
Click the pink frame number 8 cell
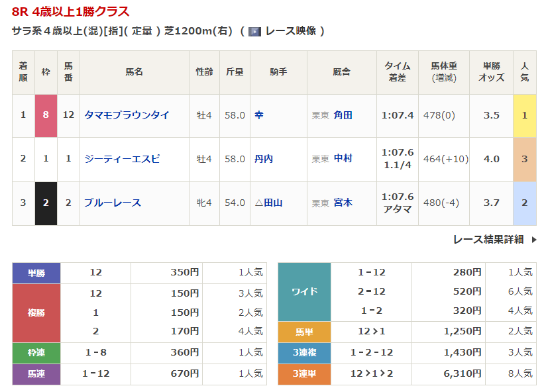tap(46, 116)
